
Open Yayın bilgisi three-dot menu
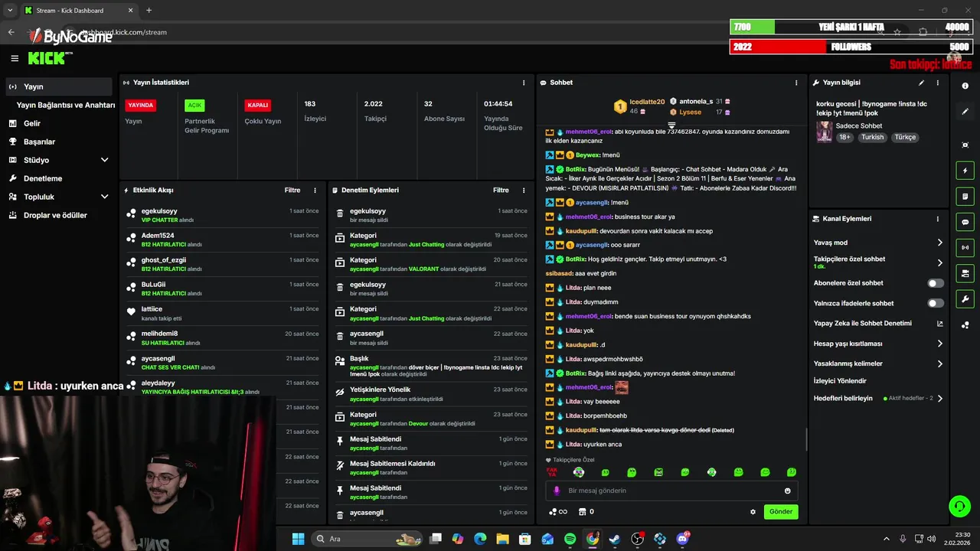coord(937,83)
